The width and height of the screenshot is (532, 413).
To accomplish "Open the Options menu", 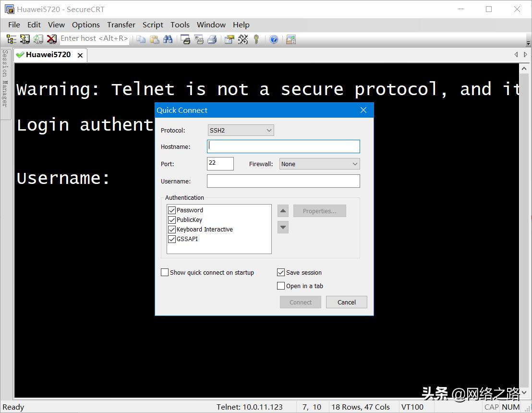I will coord(86,25).
